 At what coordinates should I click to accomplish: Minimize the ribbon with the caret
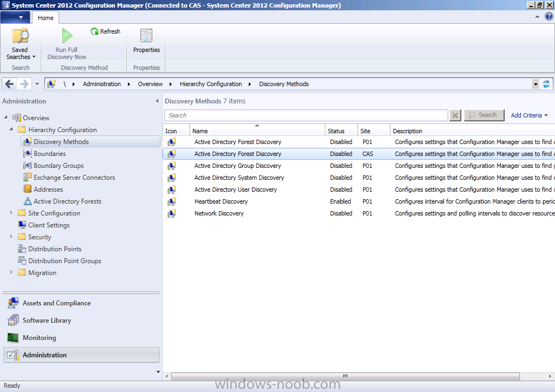537,17
